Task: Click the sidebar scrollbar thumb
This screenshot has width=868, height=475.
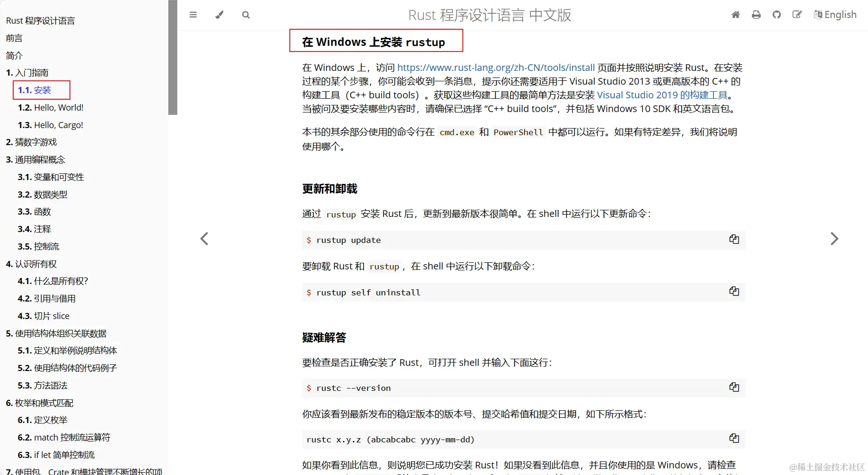Action: click(173, 57)
